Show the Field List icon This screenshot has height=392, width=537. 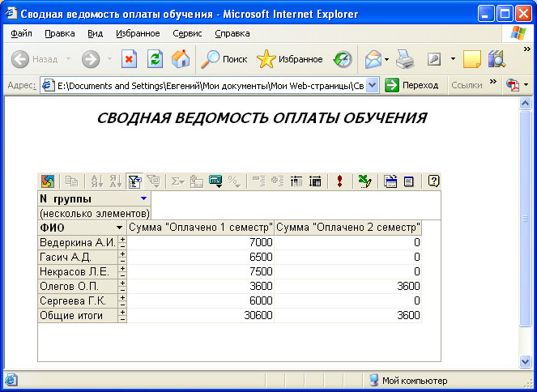[x=409, y=181]
